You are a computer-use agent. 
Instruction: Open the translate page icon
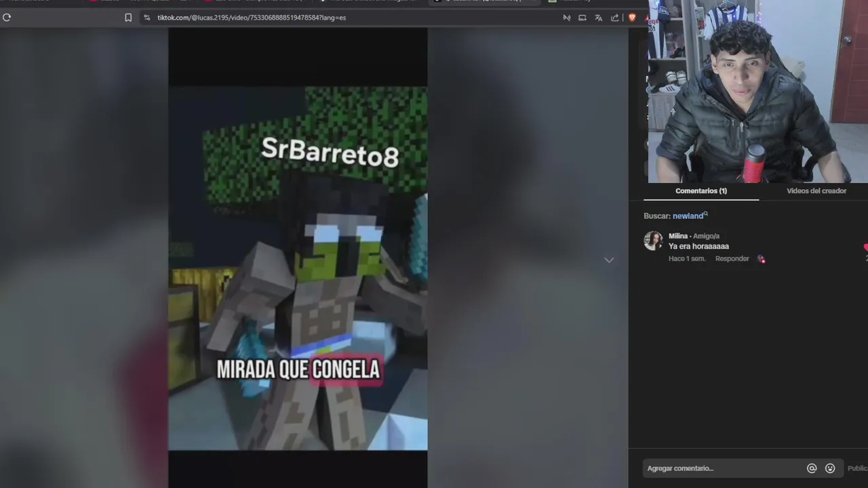[598, 18]
